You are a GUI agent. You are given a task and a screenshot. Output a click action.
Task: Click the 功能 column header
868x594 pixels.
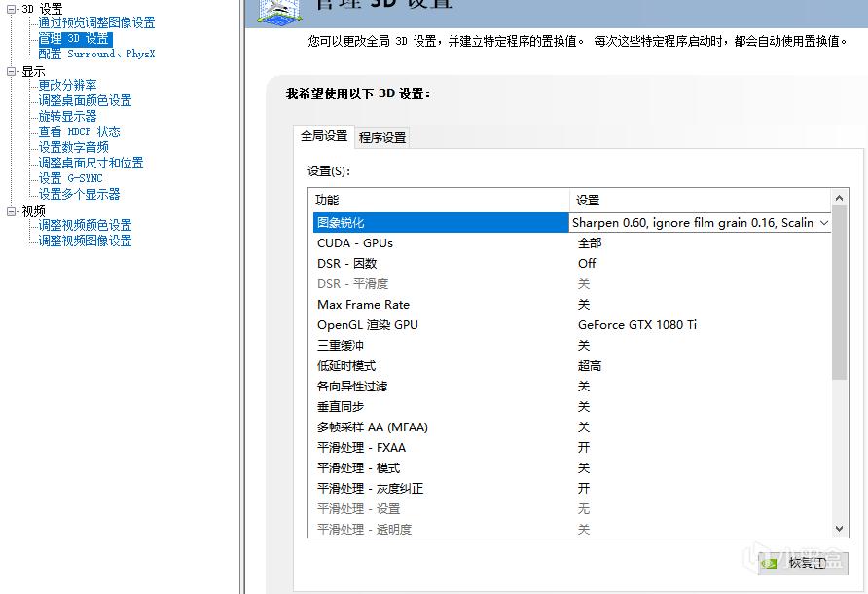point(439,200)
